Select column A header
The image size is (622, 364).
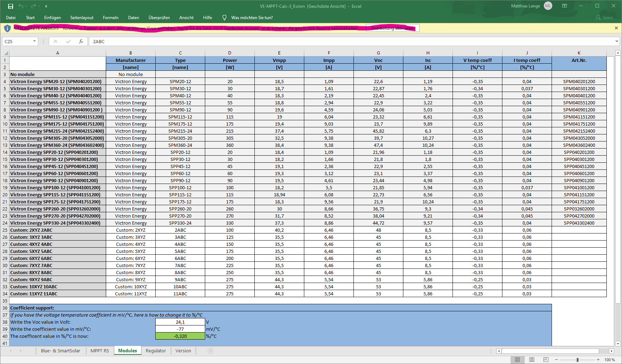[x=58, y=53]
